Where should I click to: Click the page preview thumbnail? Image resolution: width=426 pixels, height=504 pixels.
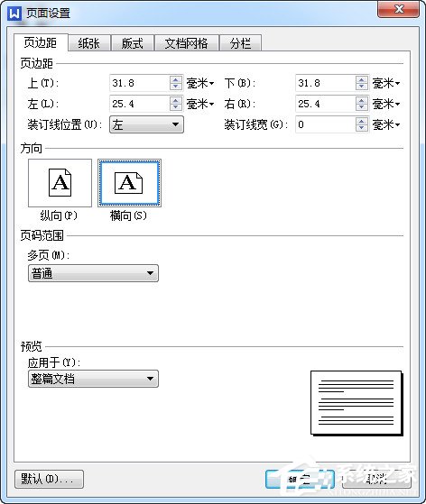[x=357, y=403]
